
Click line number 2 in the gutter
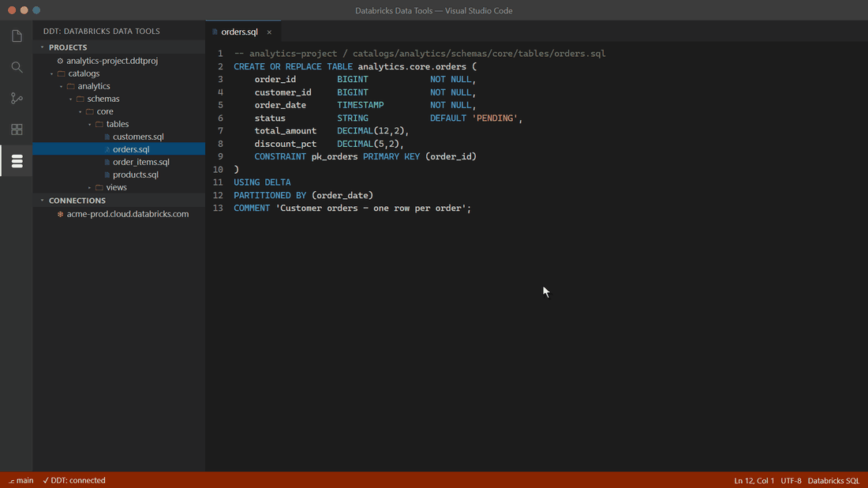pyautogui.click(x=220, y=66)
